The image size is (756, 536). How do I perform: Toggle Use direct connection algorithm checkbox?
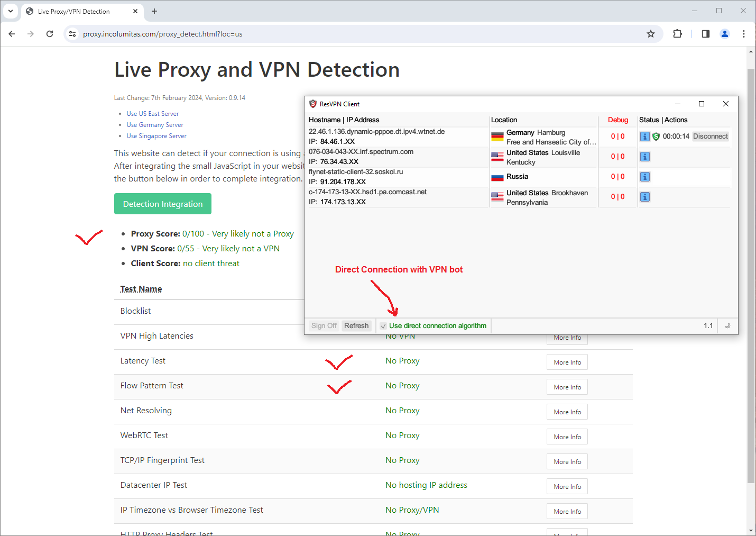coord(383,326)
